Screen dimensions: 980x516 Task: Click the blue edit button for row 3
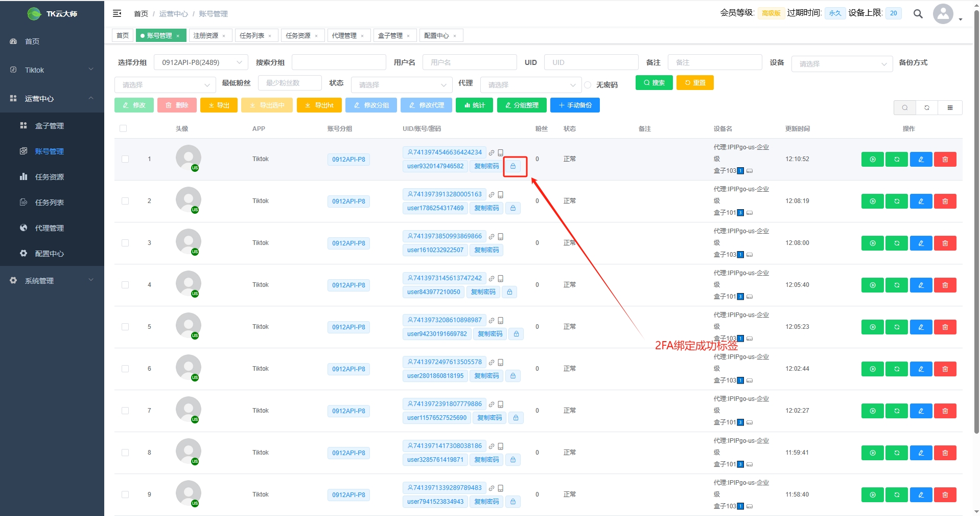(x=921, y=243)
